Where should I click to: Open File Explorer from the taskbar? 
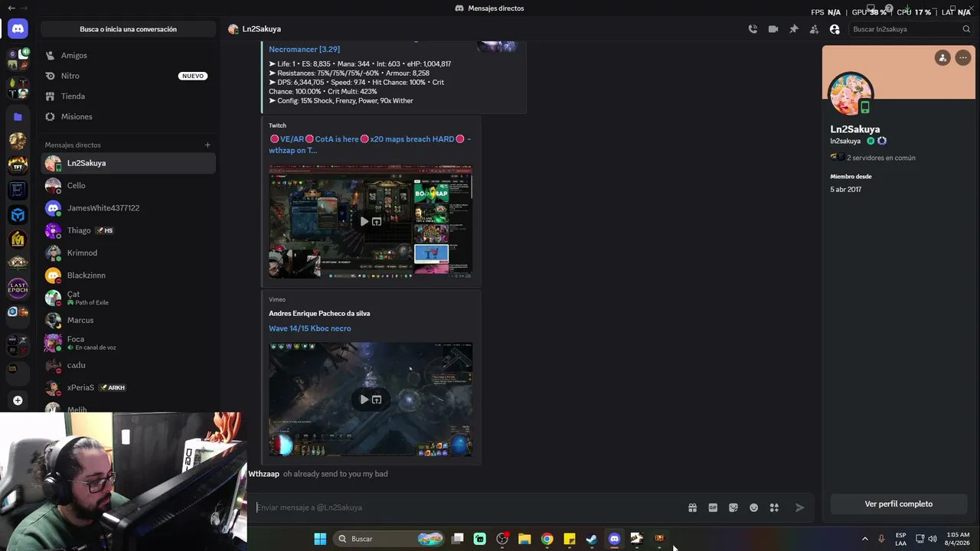pos(524,539)
